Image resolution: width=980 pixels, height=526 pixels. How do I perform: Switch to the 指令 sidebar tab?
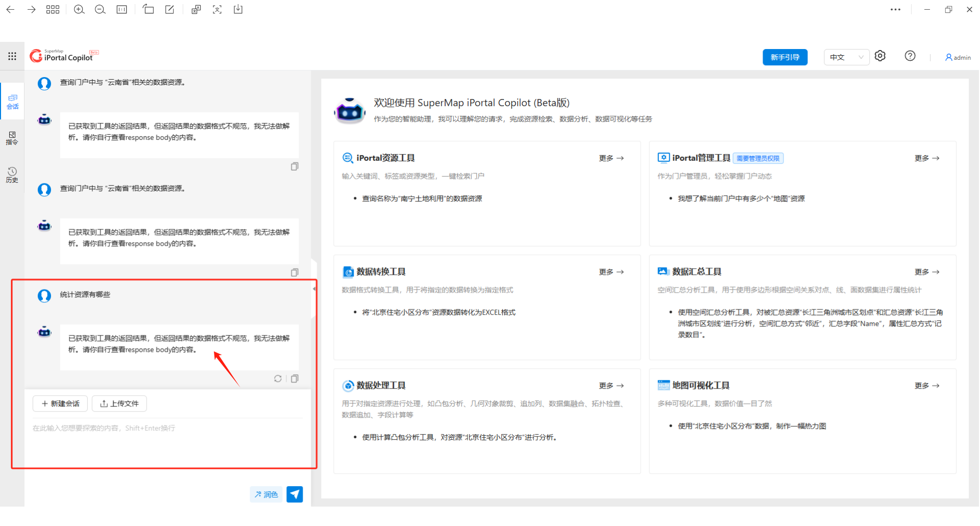point(12,138)
